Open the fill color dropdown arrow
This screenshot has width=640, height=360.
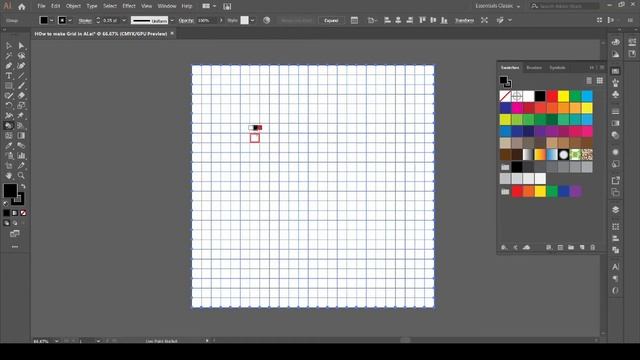coord(52,20)
